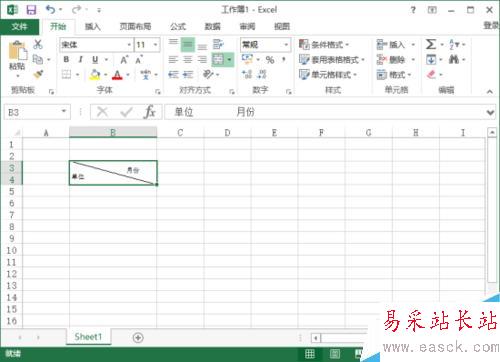Confirm formula entry with checkmark
This screenshot has width=500, height=362.
click(x=126, y=112)
